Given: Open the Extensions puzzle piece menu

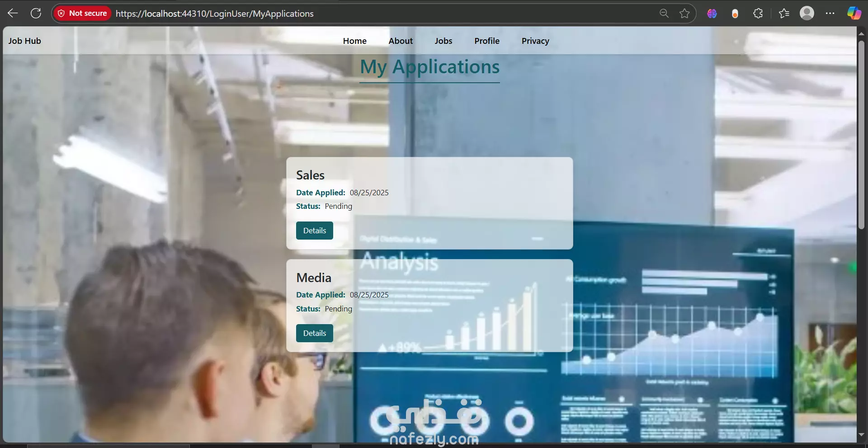Looking at the screenshot, I should (x=758, y=14).
